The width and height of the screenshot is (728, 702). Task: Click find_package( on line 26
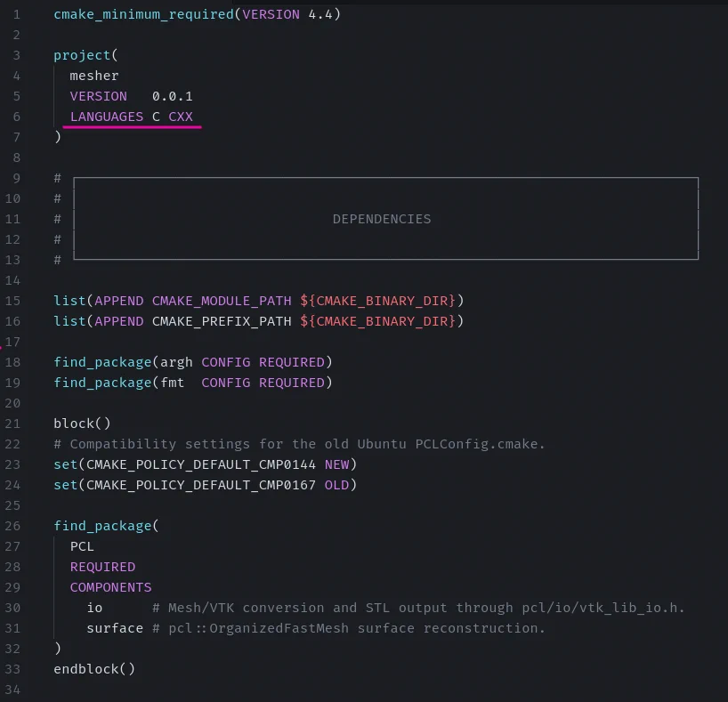[x=106, y=526]
